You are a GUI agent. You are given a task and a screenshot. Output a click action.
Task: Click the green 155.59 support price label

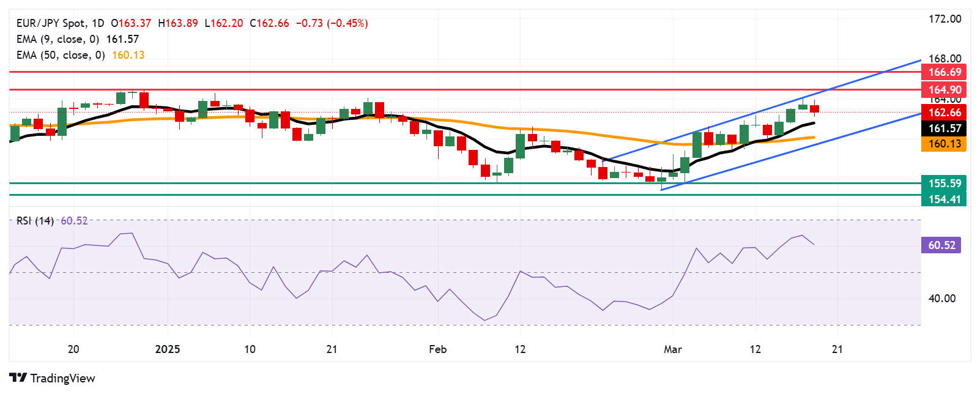tap(944, 184)
